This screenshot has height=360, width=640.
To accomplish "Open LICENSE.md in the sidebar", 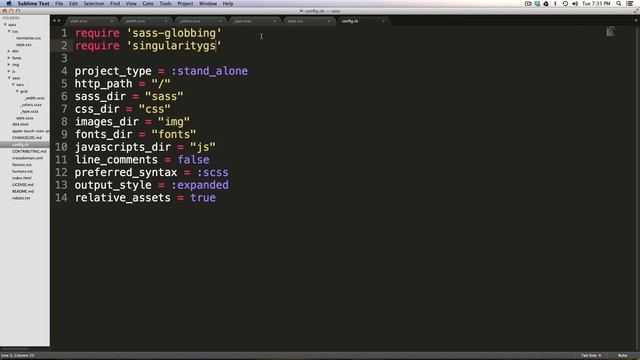I will click(22, 184).
